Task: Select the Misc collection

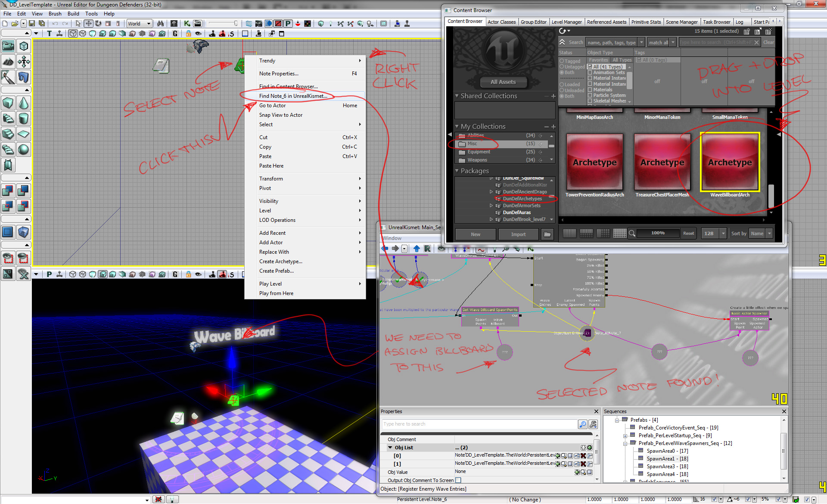Action: pyautogui.click(x=502, y=144)
